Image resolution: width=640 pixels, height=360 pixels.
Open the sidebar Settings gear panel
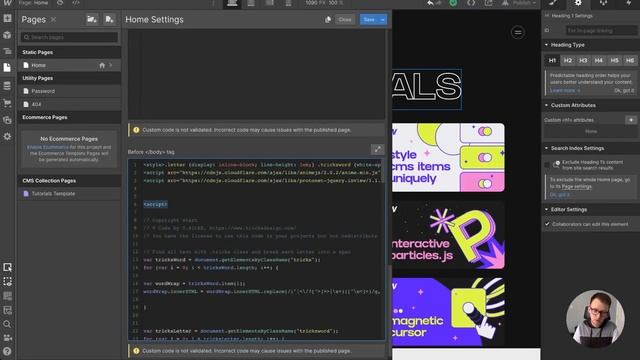pos(7,136)
